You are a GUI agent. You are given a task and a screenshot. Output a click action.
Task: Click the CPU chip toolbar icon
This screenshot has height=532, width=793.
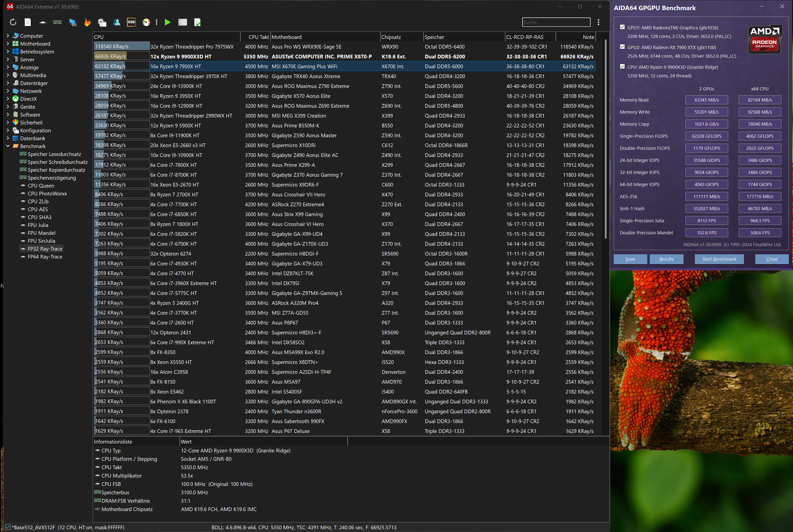(x=42, y=22)
